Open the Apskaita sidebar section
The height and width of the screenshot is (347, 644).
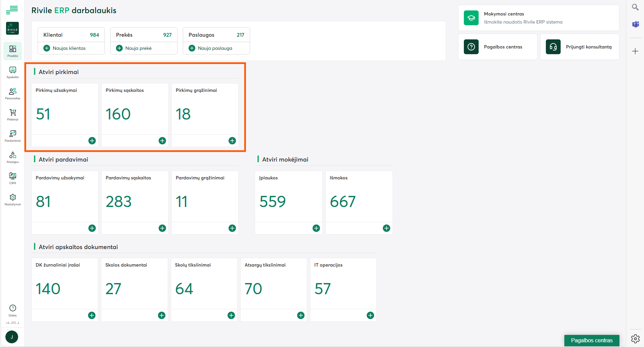pos(12,72)
